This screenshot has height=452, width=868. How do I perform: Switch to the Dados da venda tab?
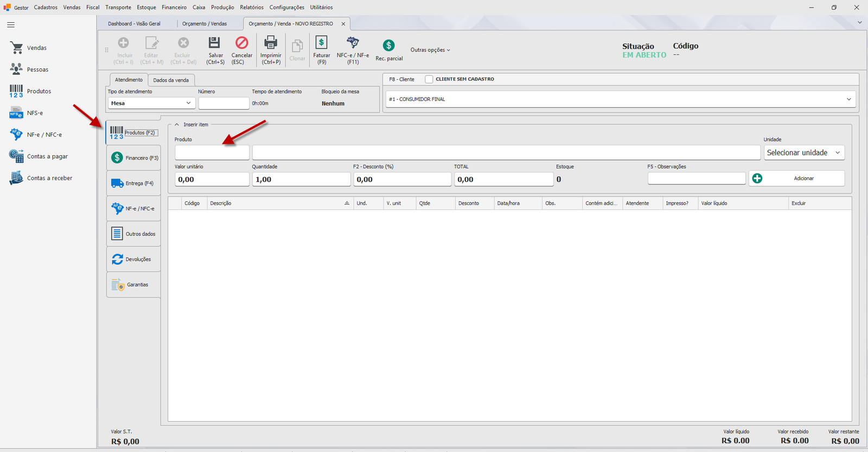[x=171, y=80]
